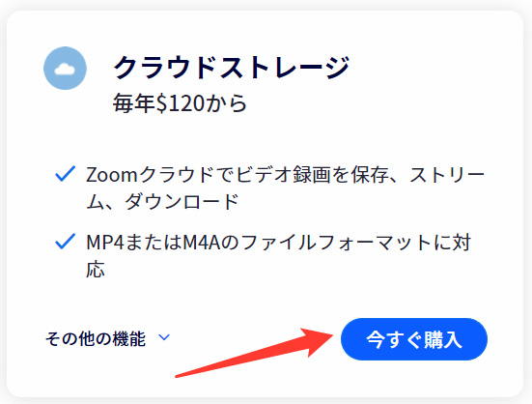
Task: Click the checkmark beside MP4またはM4A feature
Action: point(65,242)
